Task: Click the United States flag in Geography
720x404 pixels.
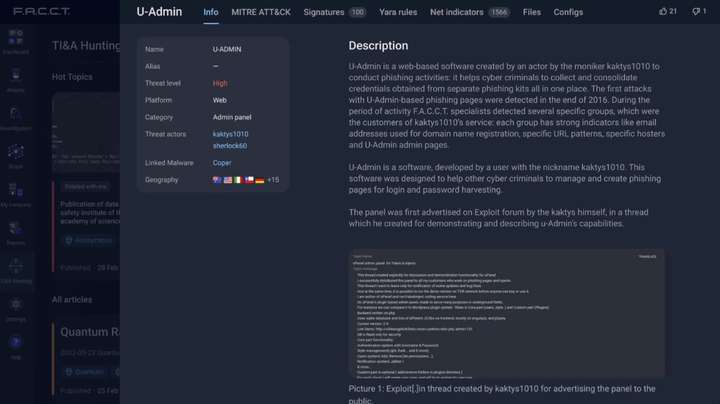Action: [228, 180]
